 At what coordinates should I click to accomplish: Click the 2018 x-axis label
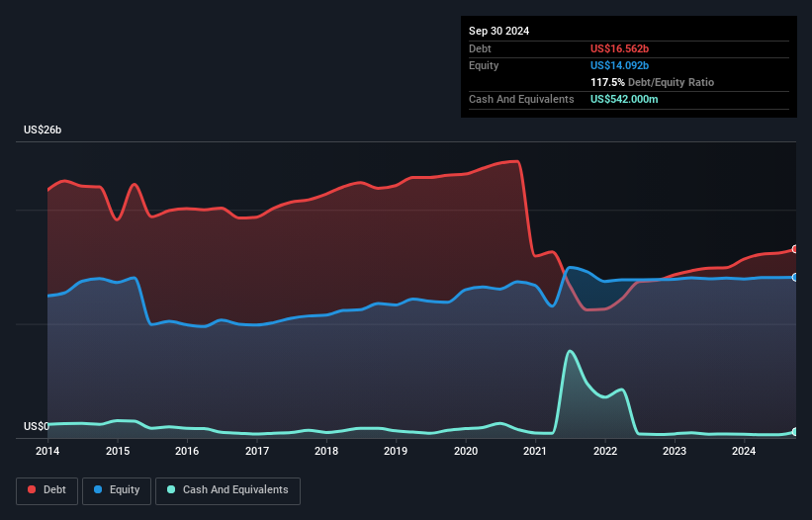pyautogui.click(x=326, y=451)
